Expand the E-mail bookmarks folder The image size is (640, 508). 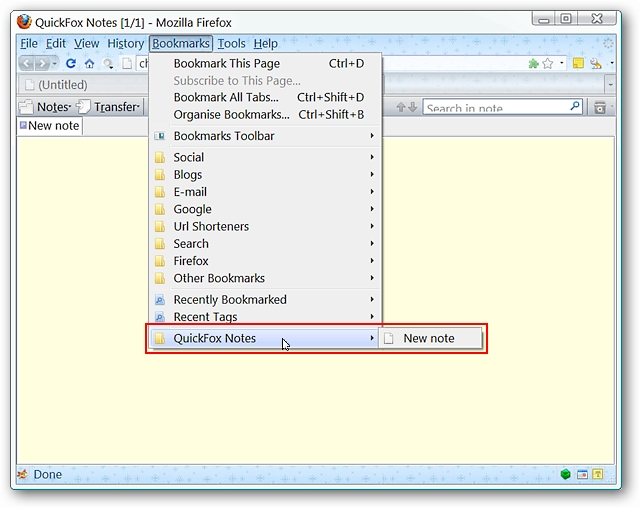coord(265,192)
